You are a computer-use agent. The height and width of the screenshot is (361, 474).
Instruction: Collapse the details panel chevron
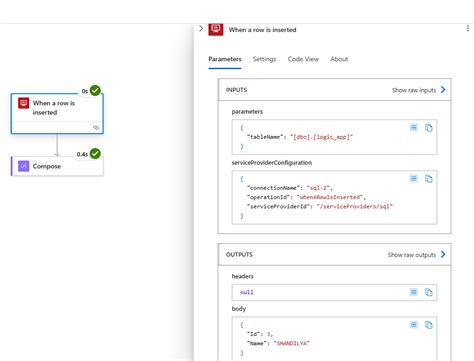tap(201, 29)
